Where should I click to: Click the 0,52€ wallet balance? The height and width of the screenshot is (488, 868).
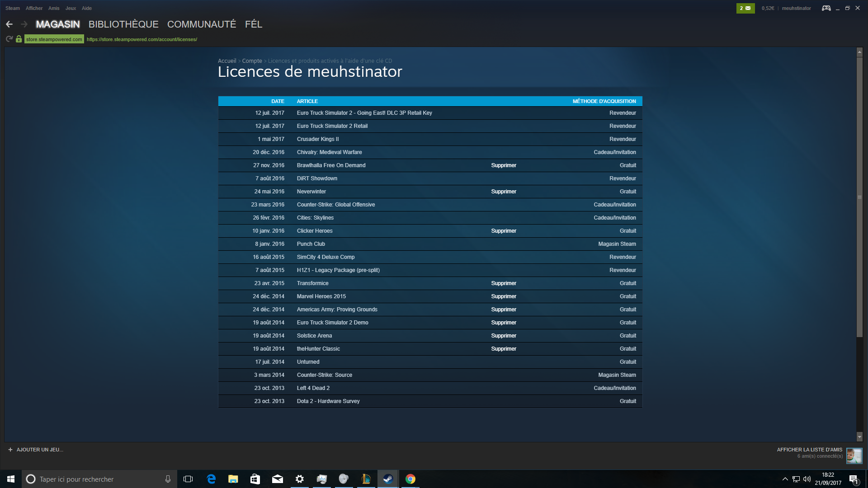pos(768,8)
